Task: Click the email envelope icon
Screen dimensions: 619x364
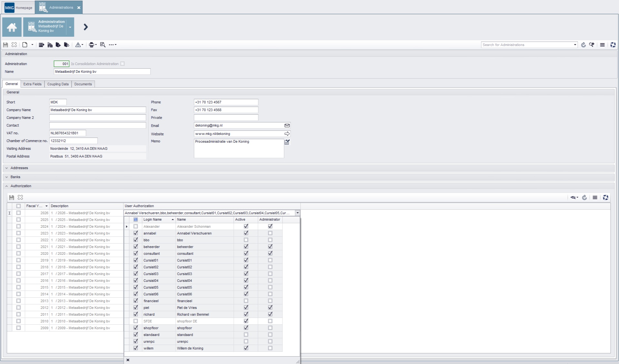Action: (x=287, y=126)
